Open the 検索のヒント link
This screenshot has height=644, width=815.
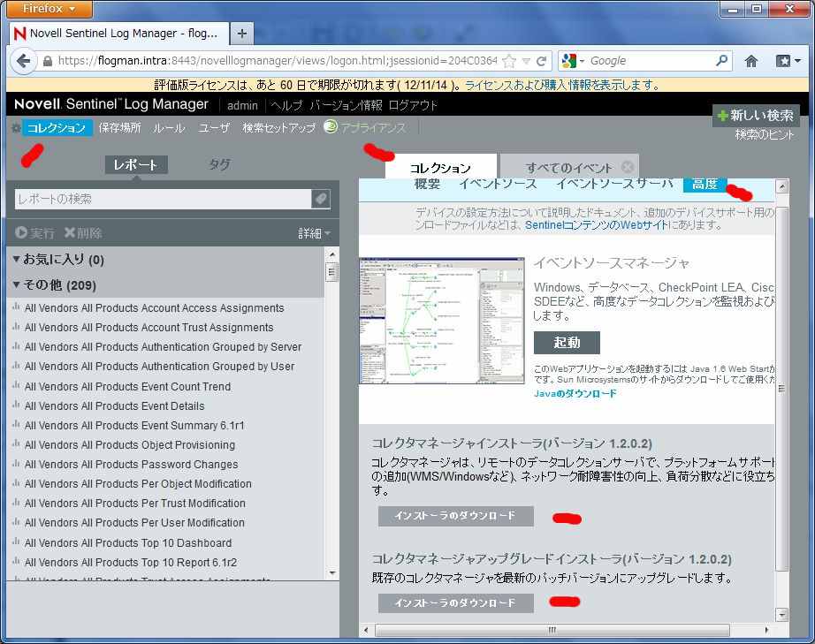point(765,135)
